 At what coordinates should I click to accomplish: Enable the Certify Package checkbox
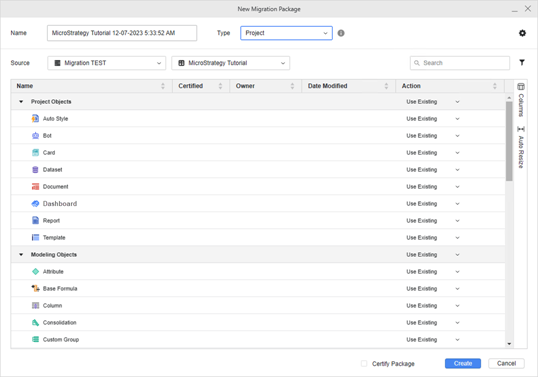click(x=364, y=364)
